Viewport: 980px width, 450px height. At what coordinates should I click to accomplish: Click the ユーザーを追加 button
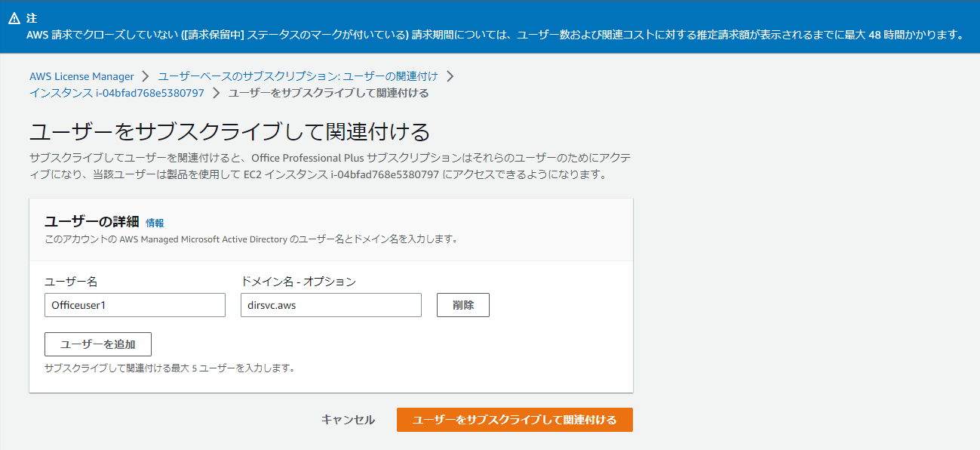pos(98,344)
